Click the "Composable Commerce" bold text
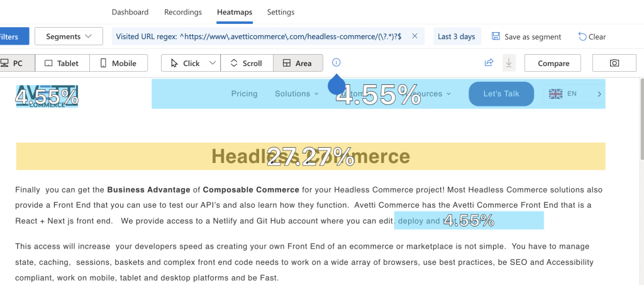The image size is (644, 285). (251, 190)
